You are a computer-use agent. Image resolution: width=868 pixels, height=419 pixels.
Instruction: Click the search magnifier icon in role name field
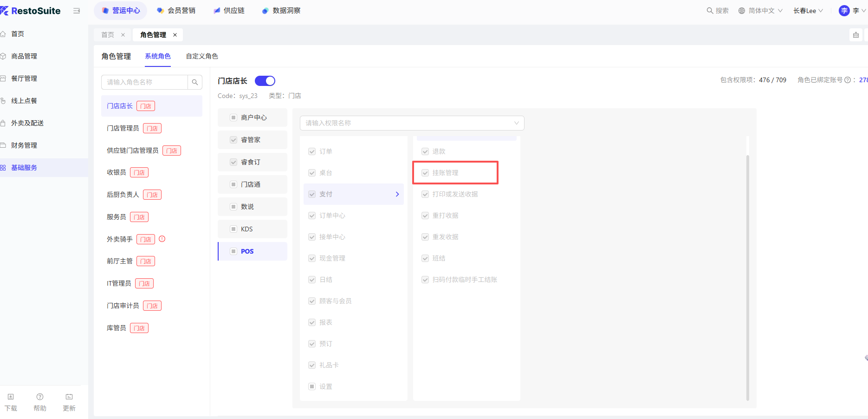click(x=195, y=82)
